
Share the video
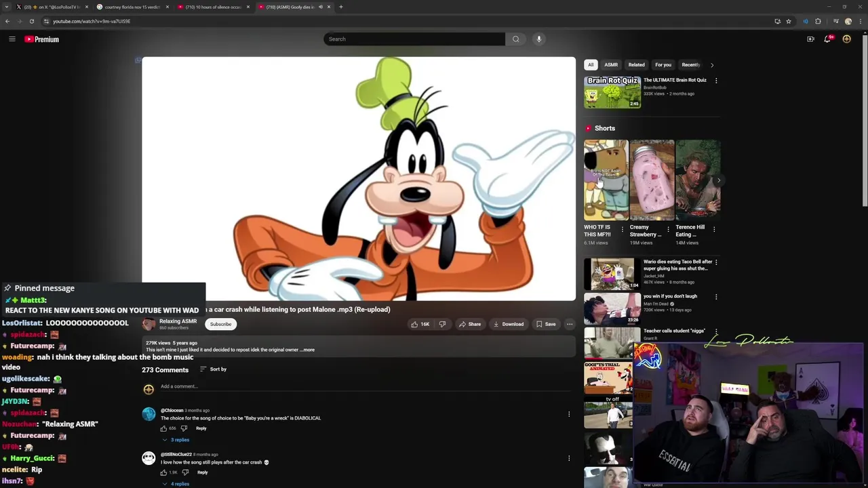pyautogui.click(x=470, y=324)
